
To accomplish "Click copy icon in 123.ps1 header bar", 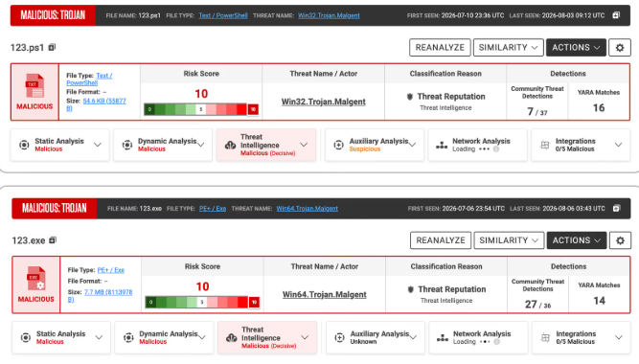I will 616,15.
